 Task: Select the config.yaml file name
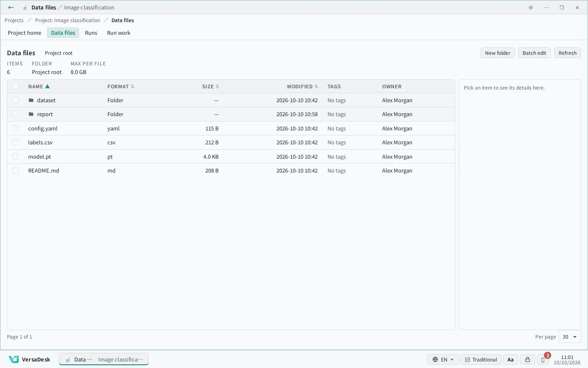43,128
